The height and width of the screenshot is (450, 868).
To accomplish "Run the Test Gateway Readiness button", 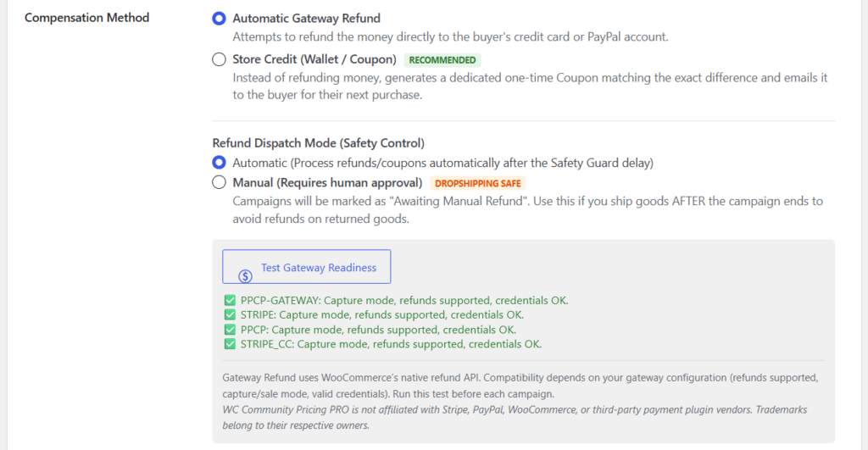I will [x=307, y=267].
